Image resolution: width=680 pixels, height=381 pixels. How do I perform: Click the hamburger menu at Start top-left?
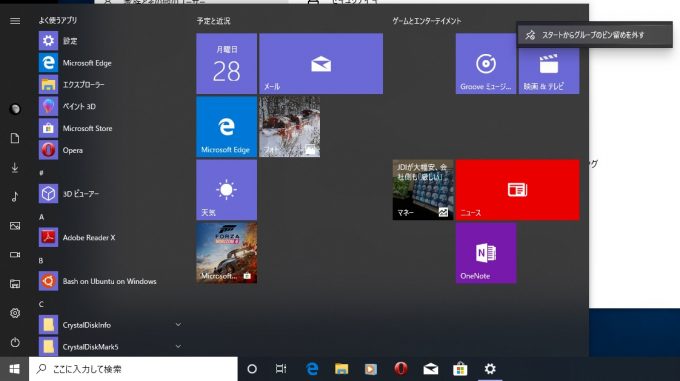click(x=15, y=21)
